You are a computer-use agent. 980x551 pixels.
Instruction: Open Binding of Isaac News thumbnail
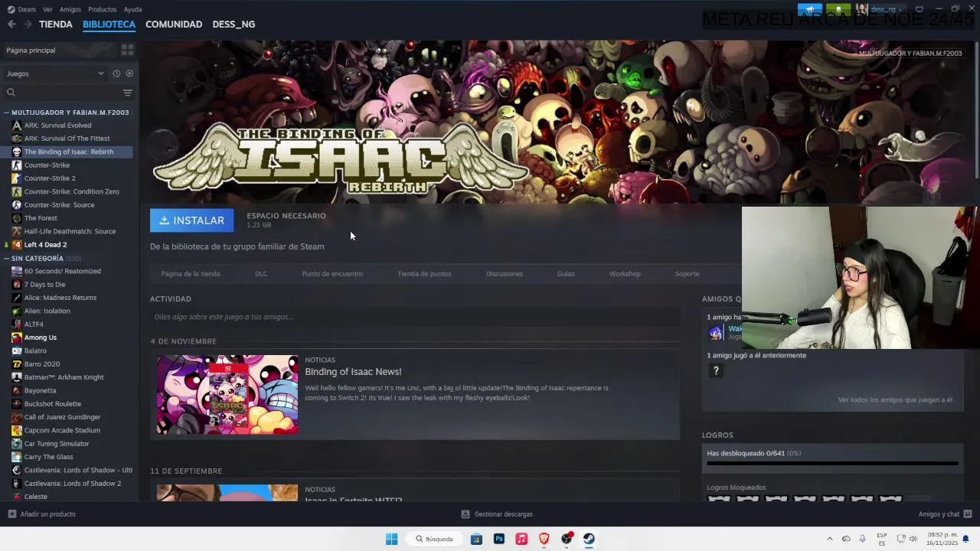tap(227, 394)
